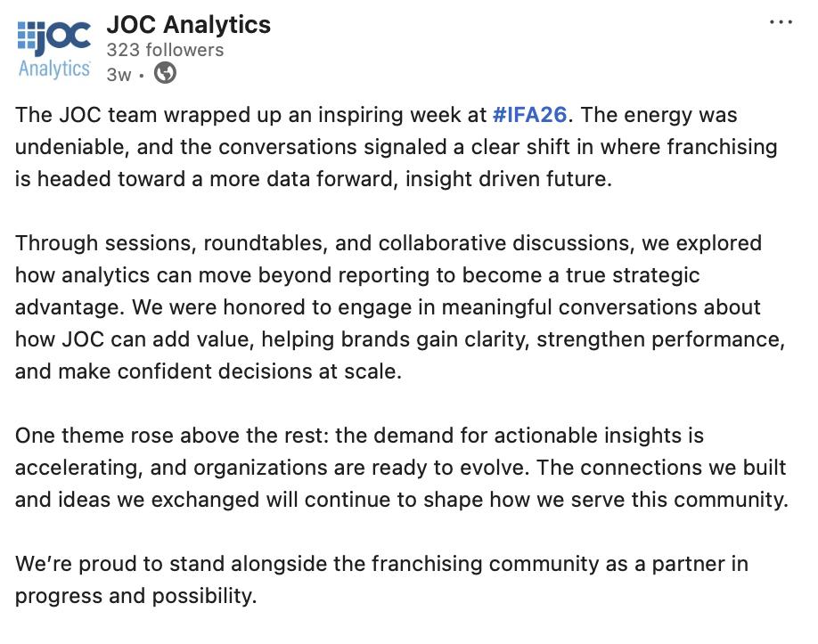Click the line beginning 'how analytics can move beyond reporting'
818x644 pixels.
pos(357,275)
